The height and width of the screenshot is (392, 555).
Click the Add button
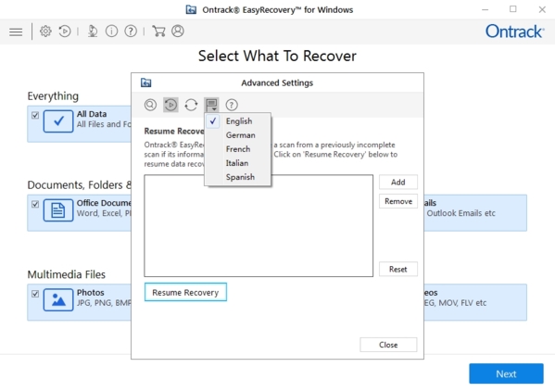398,182
